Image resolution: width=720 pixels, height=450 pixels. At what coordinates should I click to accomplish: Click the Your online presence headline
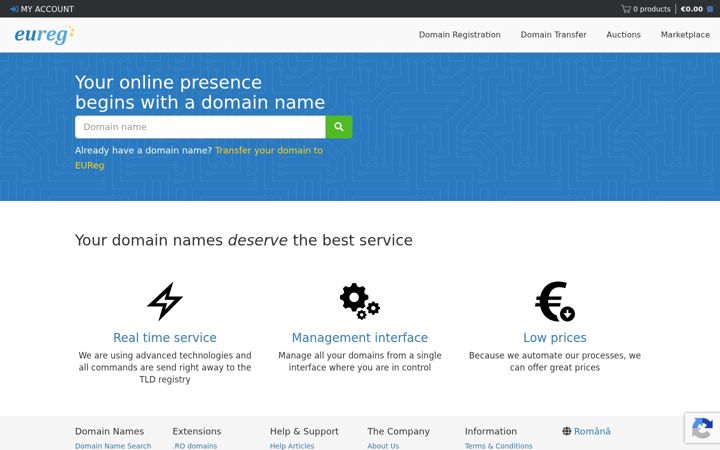200,92
